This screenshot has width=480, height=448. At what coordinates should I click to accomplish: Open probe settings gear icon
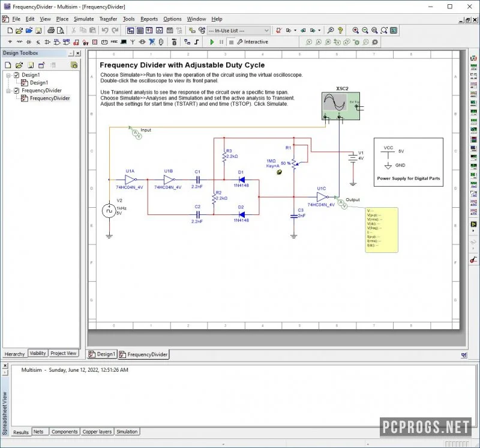pos(375,42)
